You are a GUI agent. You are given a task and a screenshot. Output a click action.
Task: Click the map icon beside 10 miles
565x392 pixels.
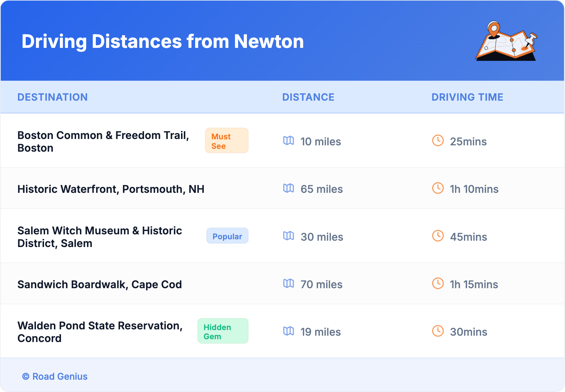[288, 141]
